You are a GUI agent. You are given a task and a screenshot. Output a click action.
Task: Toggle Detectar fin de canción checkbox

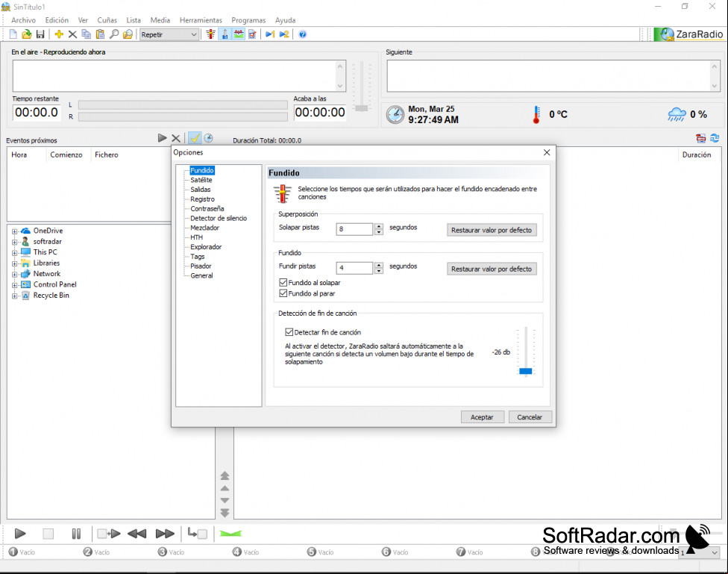click(289, 332)
